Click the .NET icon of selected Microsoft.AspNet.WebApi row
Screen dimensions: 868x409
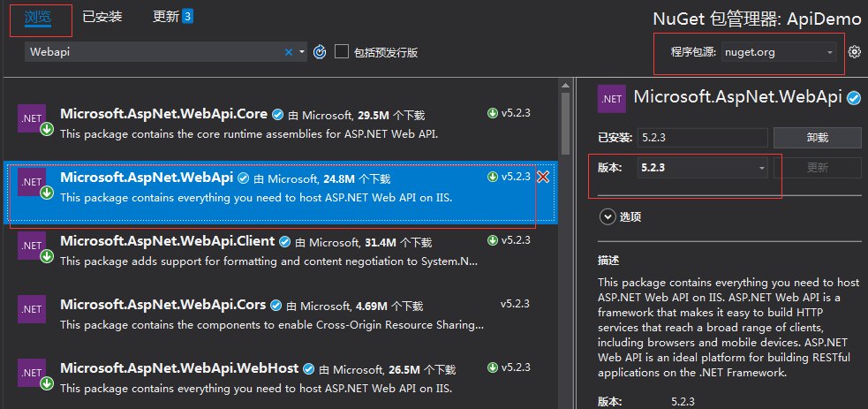point(32,182)
